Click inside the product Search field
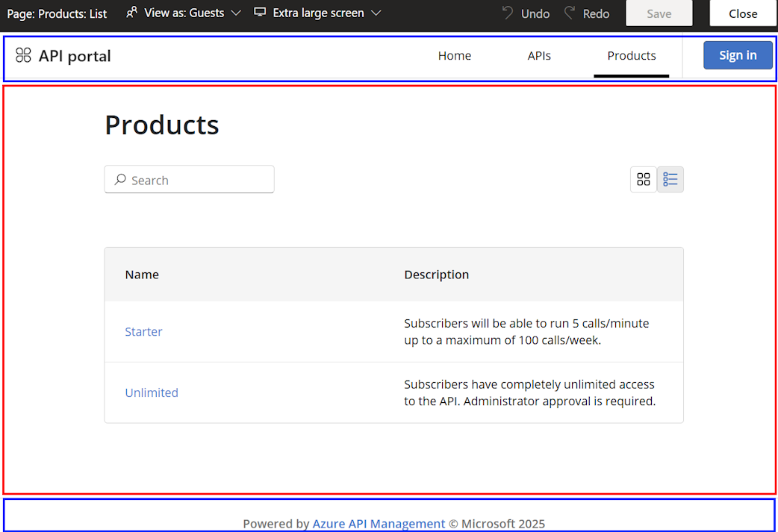The height and width of the screenshot is (532, 778). (x=189, y=180)
